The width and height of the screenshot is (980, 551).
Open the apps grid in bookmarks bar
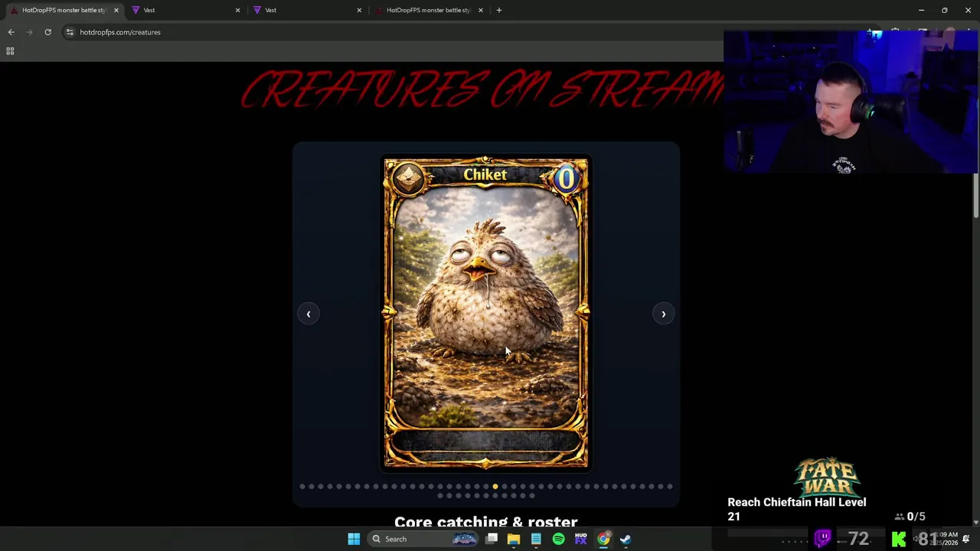(x=10, y=51)
